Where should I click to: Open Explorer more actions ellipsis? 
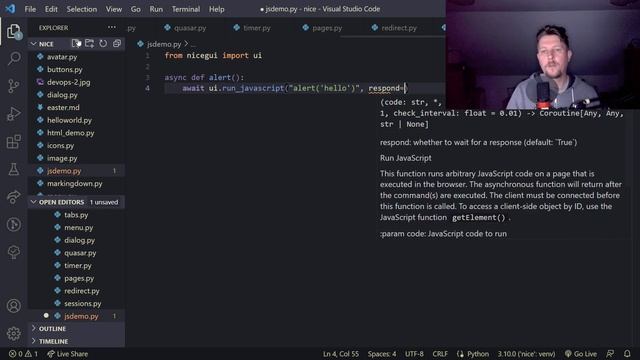(112, 27)
